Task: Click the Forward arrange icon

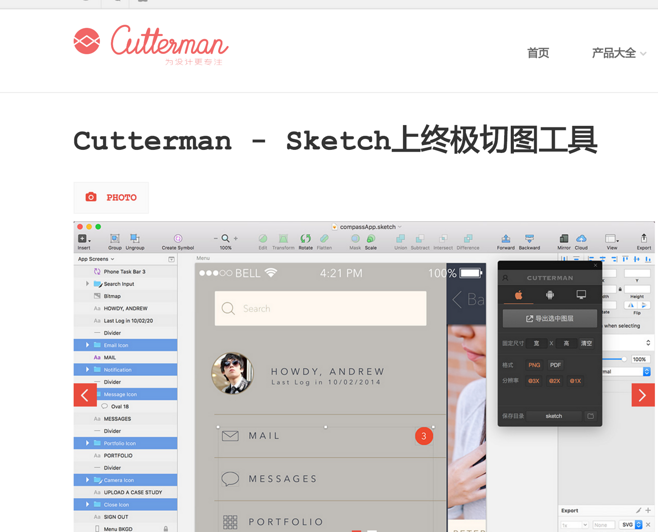Action: tap(506, 239)
